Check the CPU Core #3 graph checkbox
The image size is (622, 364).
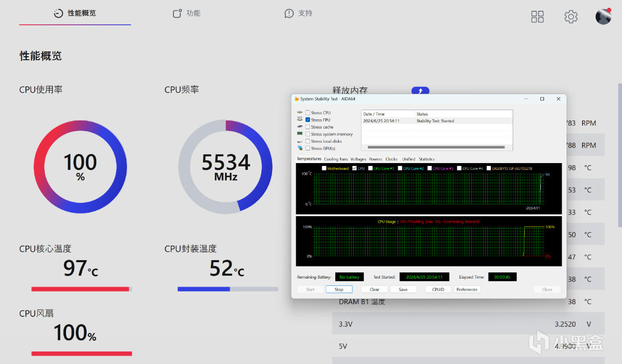[430, 168]
